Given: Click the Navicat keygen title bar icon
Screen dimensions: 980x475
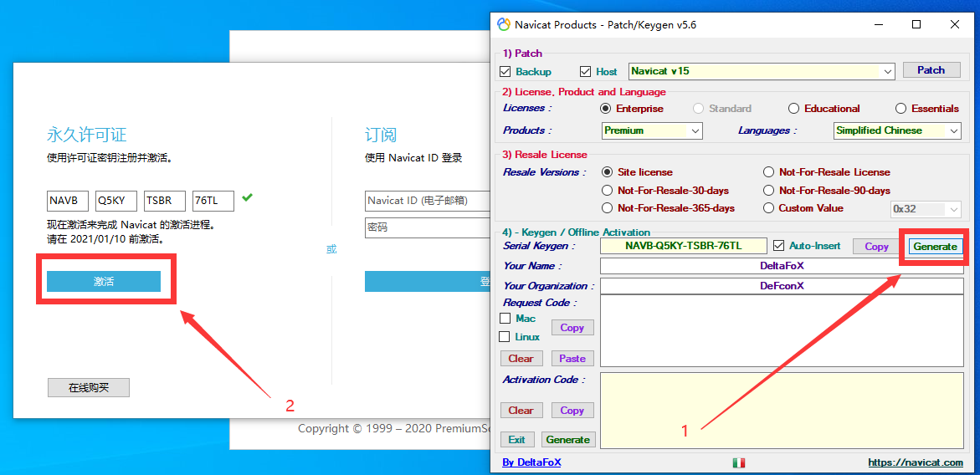Looking at the screenshot, I should 504,24.
